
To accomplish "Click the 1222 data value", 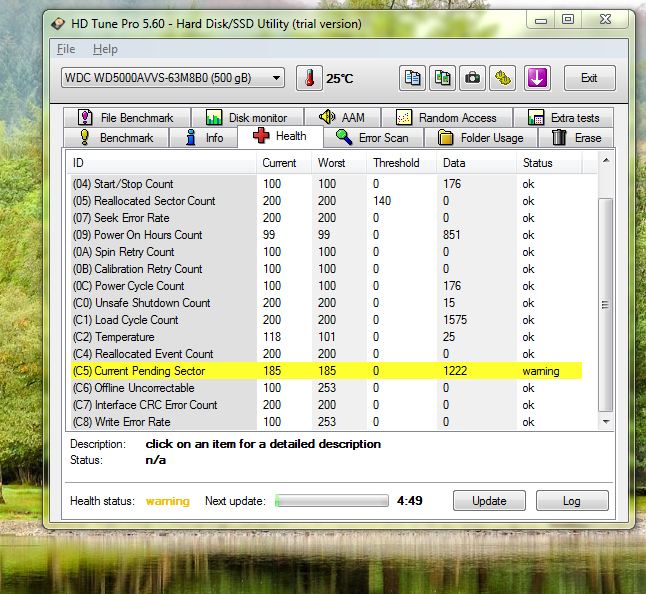I will point(455,371).
